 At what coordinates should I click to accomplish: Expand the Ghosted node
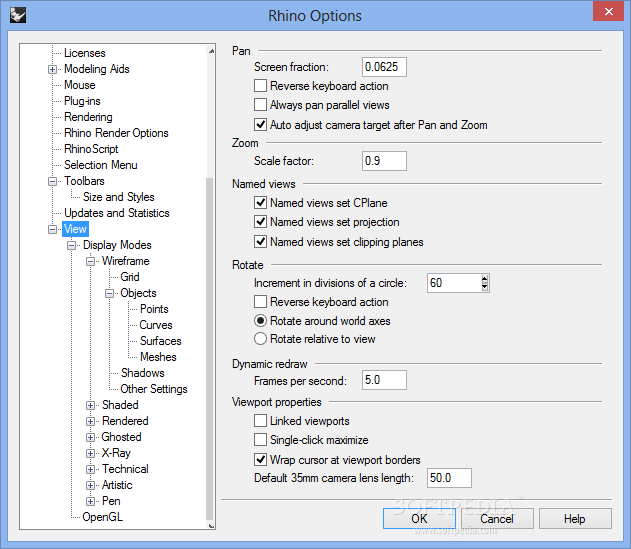coord(91,438)
